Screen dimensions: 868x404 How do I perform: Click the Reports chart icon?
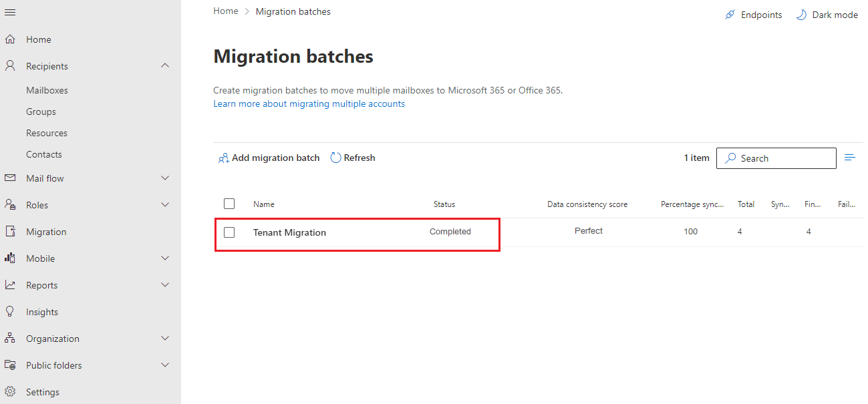tap(10, 285)
